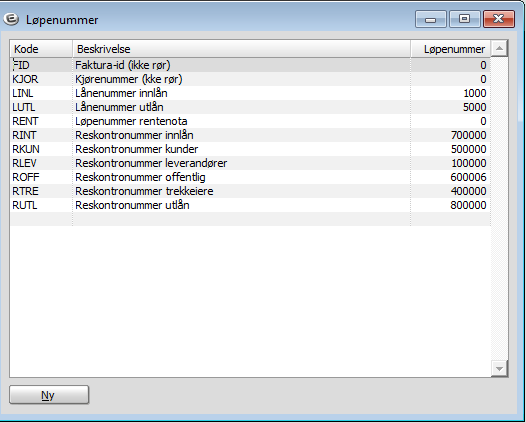The image size is (526, 423).
Task: Close the Løpenummer window
Action: click(x=499, y=19)
